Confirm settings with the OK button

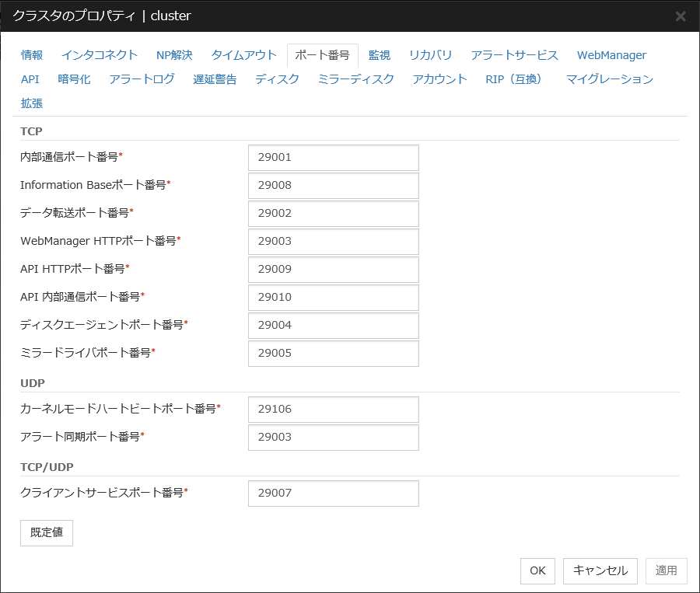tap(537, 570)
